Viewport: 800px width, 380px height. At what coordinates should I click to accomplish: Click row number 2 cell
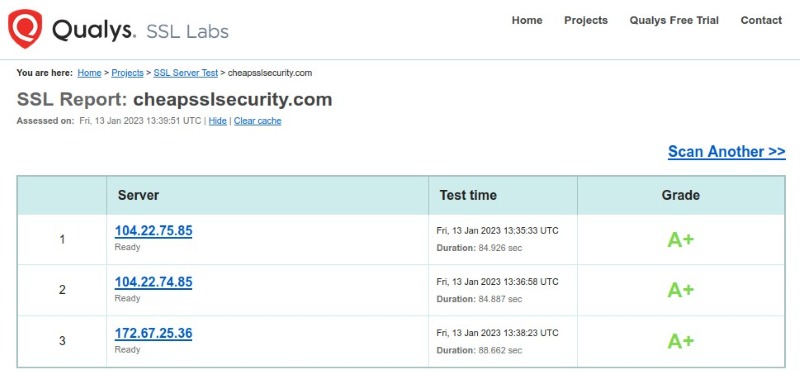point(62,290)
